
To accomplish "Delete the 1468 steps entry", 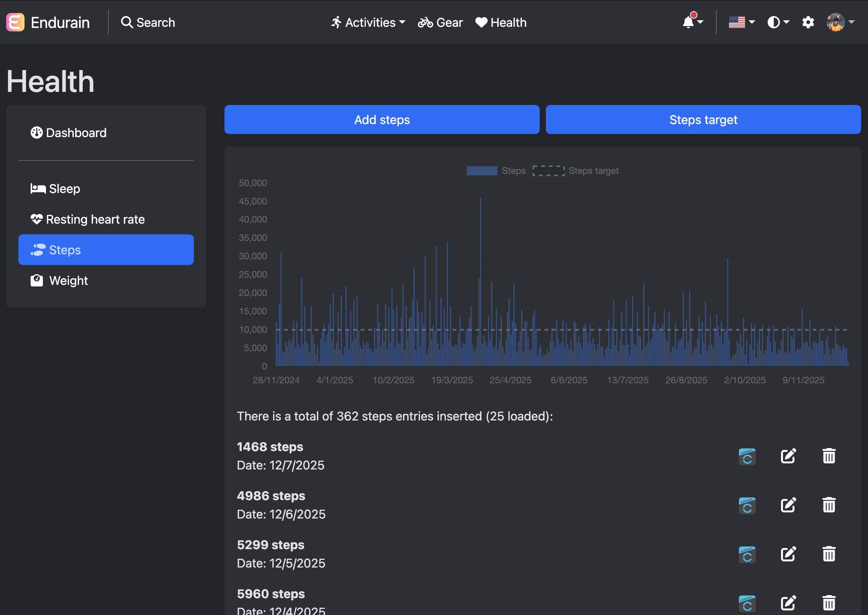I will [829, 456].
